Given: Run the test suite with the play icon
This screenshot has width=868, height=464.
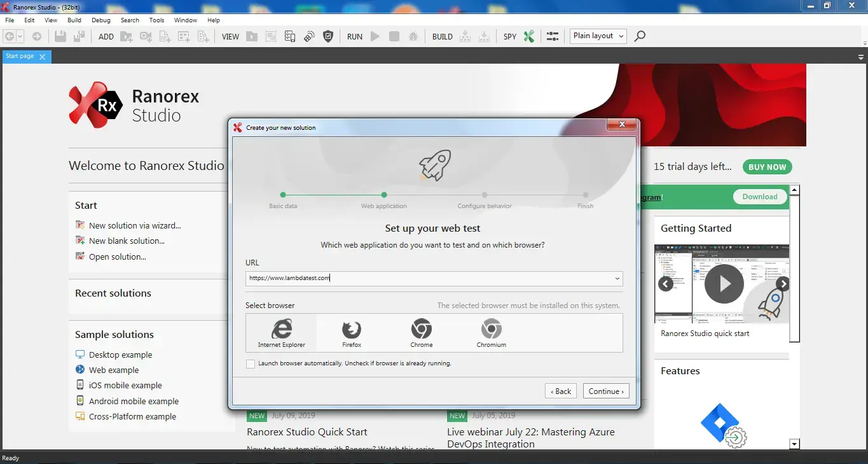Looking at the screenshot, I should coord(374,36).
